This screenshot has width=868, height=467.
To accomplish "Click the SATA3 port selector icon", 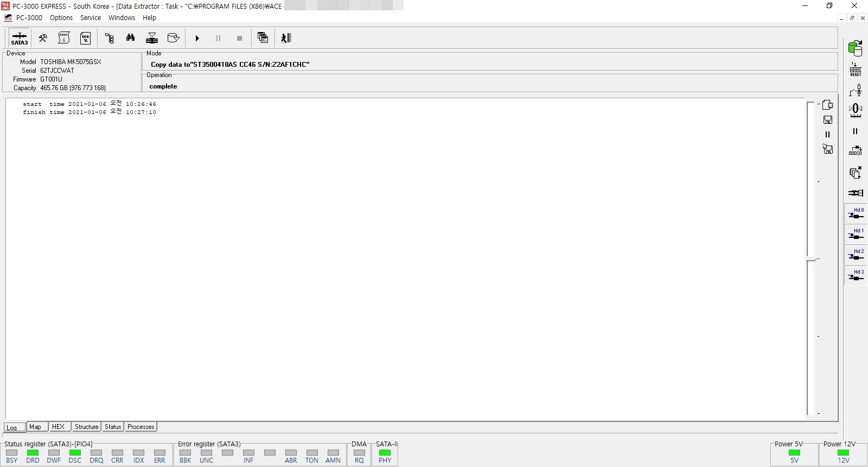I will (19, 38).
